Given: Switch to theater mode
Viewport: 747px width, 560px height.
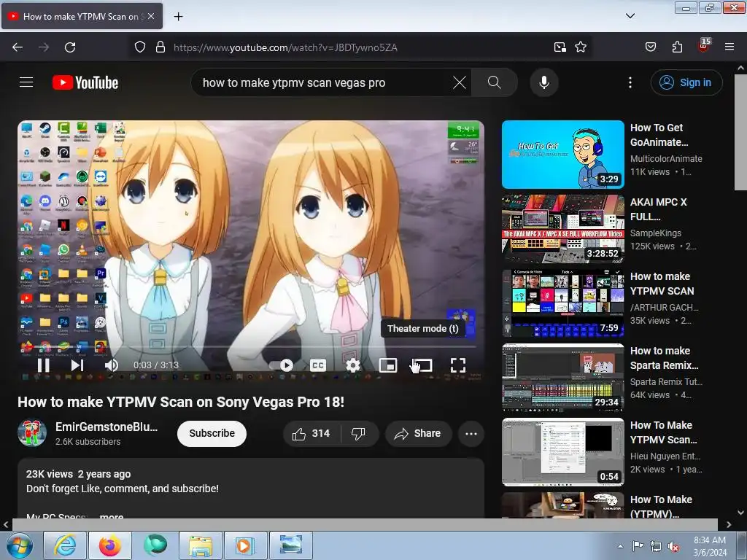Looking at the screenshot, I should (422, 365).
